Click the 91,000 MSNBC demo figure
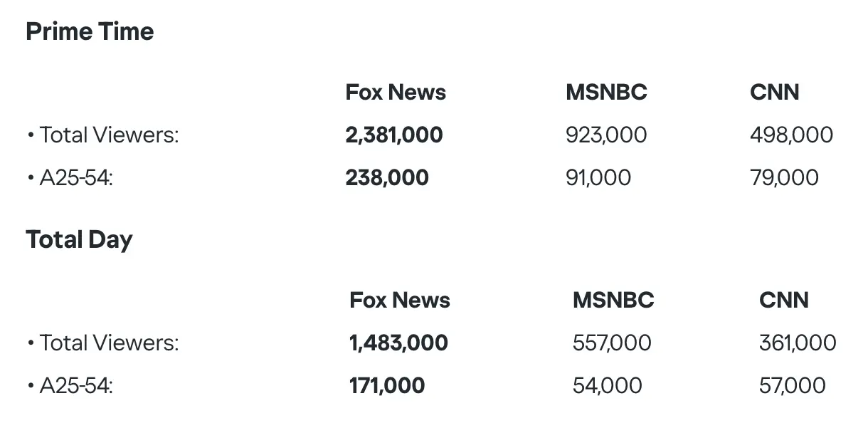The height and width of the screenshot is (433, 868). (598, 177)
